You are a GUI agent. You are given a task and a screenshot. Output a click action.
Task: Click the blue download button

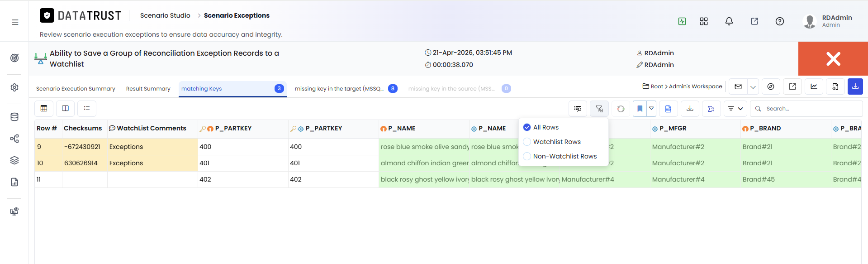855,86
